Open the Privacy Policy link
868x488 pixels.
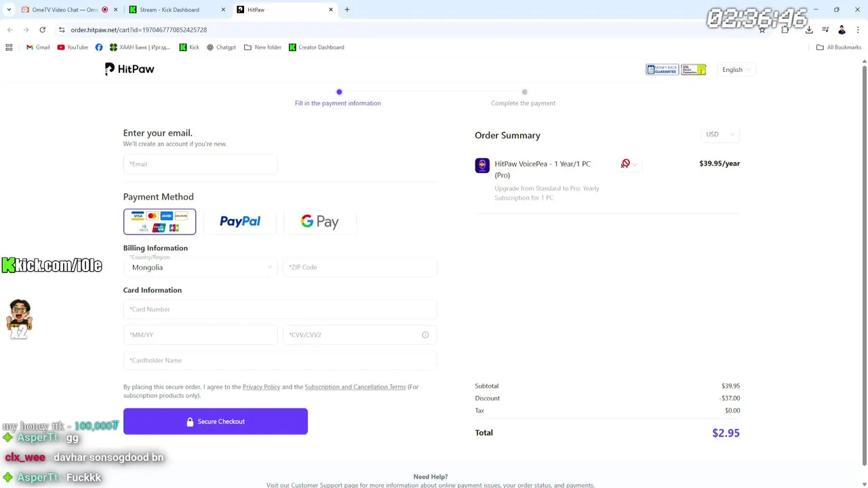tap(261, 387)
